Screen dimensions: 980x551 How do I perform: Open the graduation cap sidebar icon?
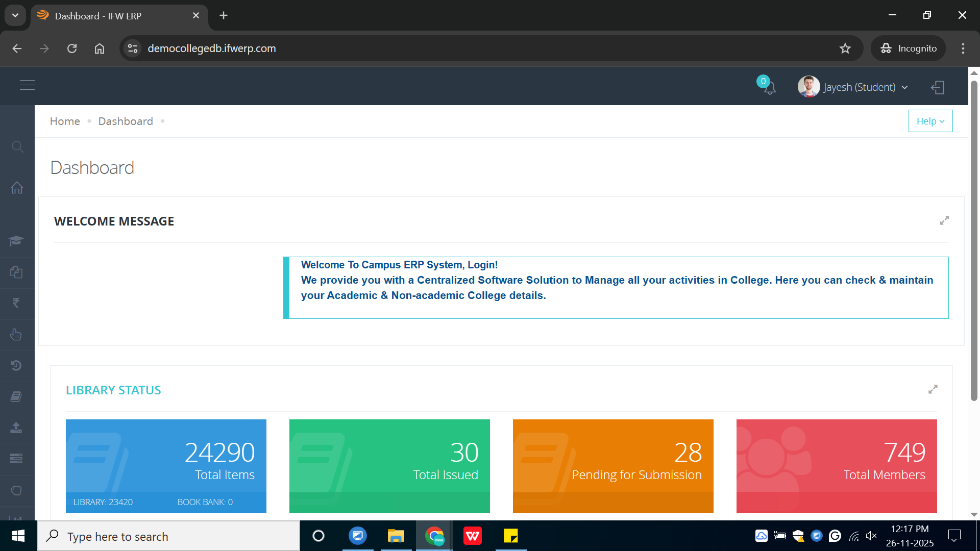16,241
